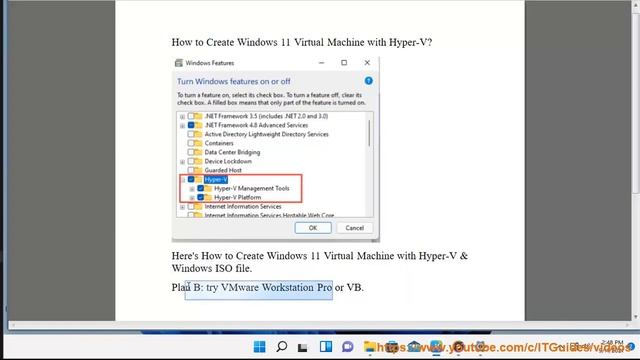
Task: Click the Hyper-V Management Tools folder icon
Action: [x=208, y=188]
